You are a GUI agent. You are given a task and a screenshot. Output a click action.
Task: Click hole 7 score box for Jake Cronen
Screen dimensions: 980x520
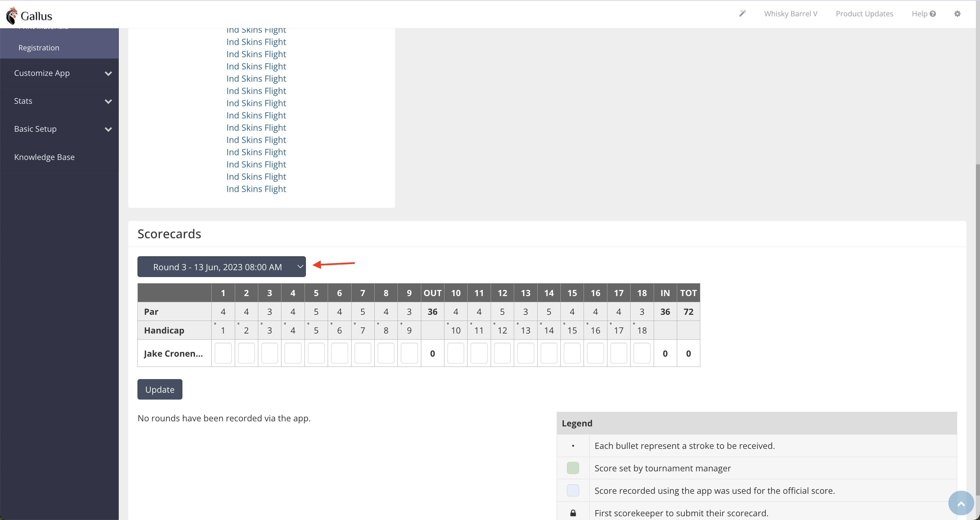362,353
